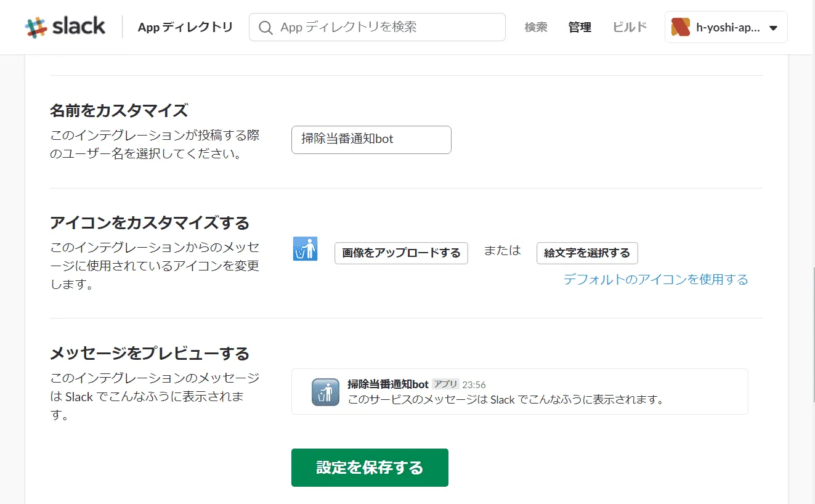Open the App ディレクトリ link

point(185,27)
